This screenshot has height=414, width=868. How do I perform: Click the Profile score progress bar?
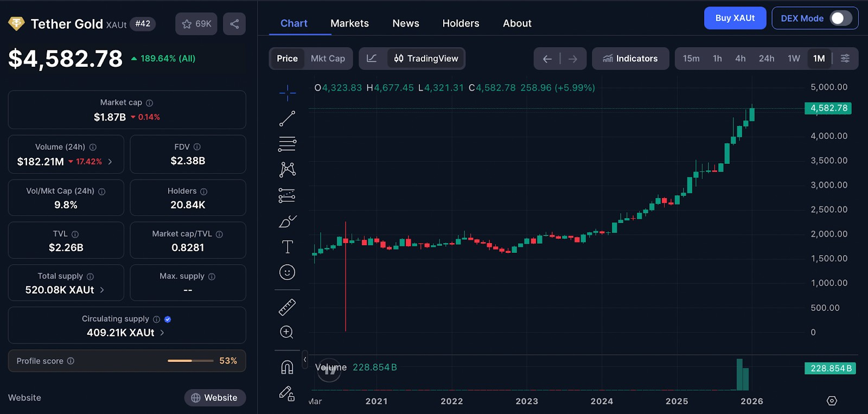[x=190, y=361]
